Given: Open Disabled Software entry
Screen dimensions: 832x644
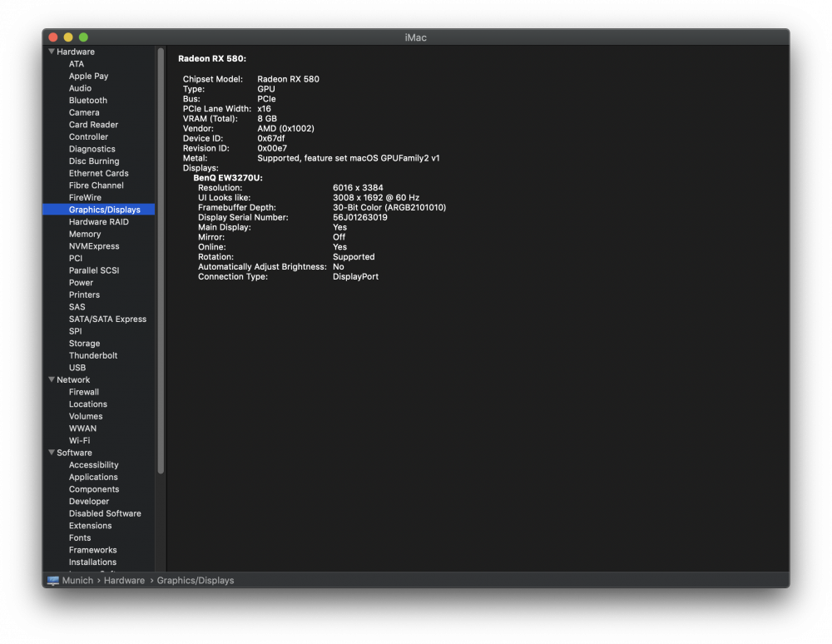Looking at the screenshot, I should pyautogui.click(x=105, y=513).
